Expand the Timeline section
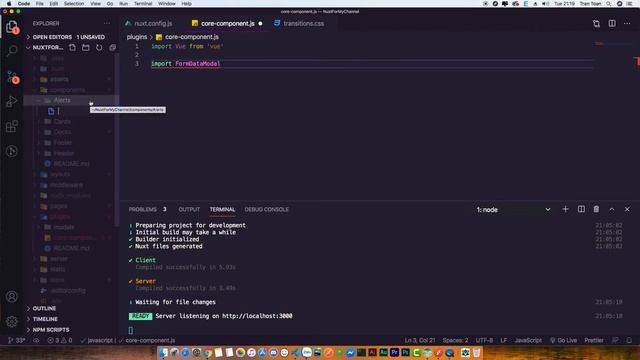This screenshot has width=640, height=360. point(45,319)
